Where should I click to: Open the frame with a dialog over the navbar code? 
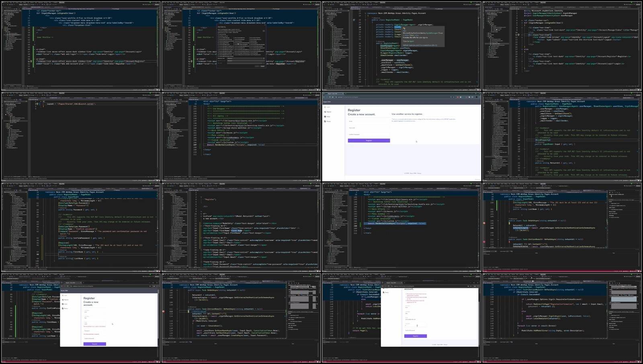click(x=241, y=46)
